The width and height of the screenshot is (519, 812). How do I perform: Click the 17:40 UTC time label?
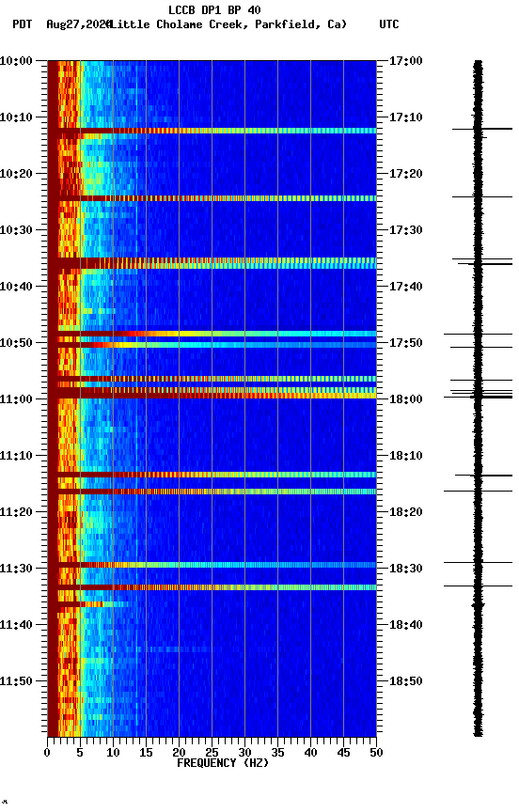406,287
